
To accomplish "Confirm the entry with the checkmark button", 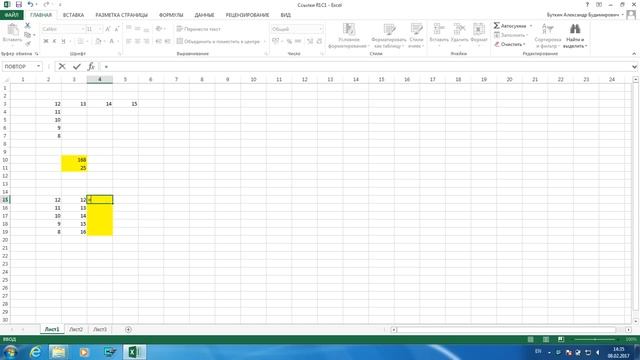I will pos(77,67).
